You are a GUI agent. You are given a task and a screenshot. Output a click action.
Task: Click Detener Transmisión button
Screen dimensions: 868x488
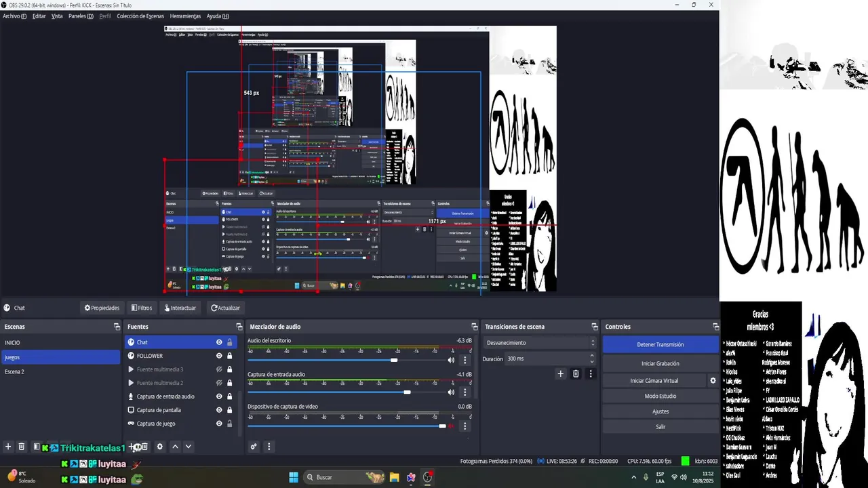coord(660,344)
